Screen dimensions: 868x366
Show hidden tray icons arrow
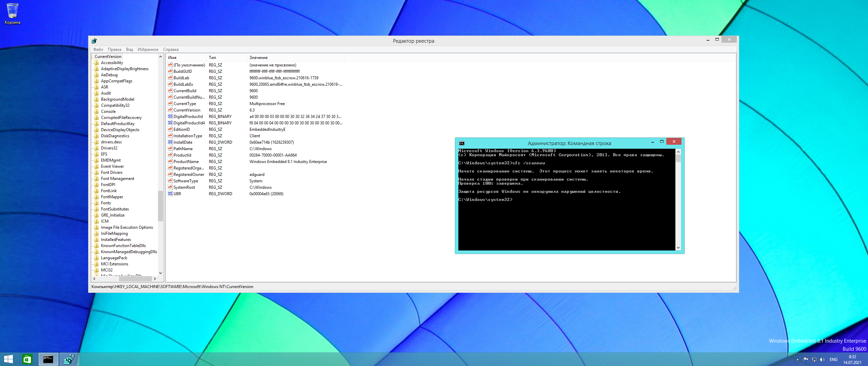click(797, 360)
